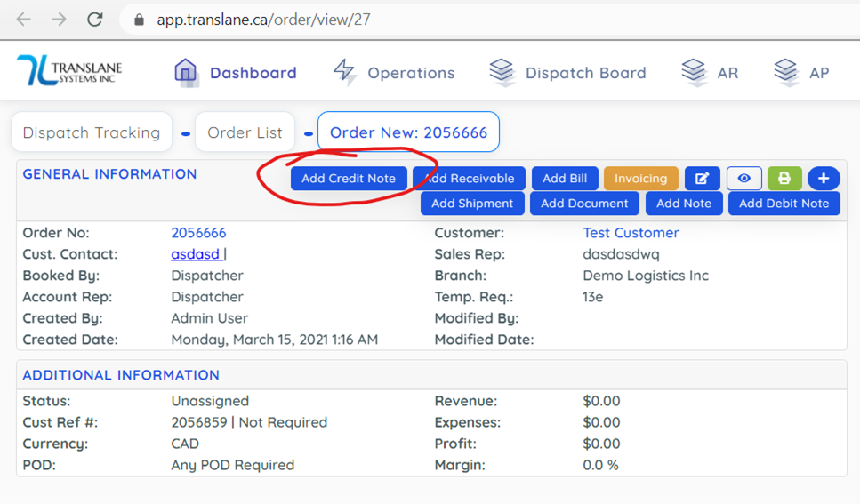Click the orange Invoicing button
The width and height of the screenshot is (860, 504).
point(640,179)
